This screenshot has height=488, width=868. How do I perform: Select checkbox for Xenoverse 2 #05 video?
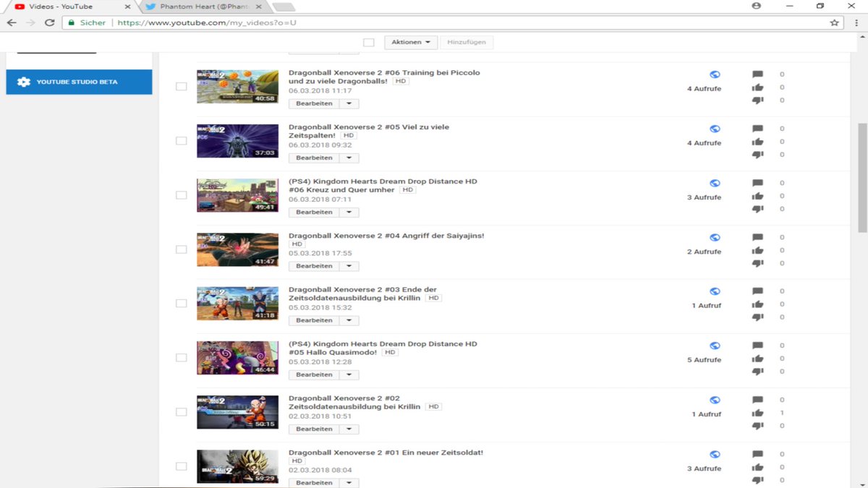click(x=181, y=141)
